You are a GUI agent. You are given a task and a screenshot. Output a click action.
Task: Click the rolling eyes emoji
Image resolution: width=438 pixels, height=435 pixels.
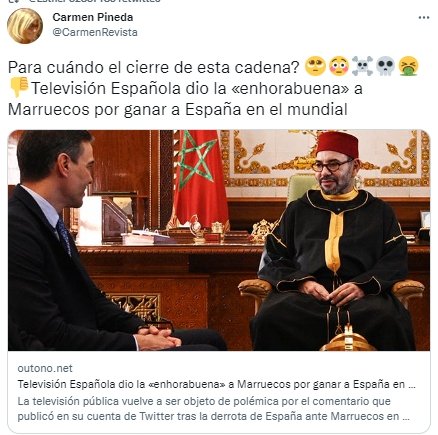pos(315,66)
